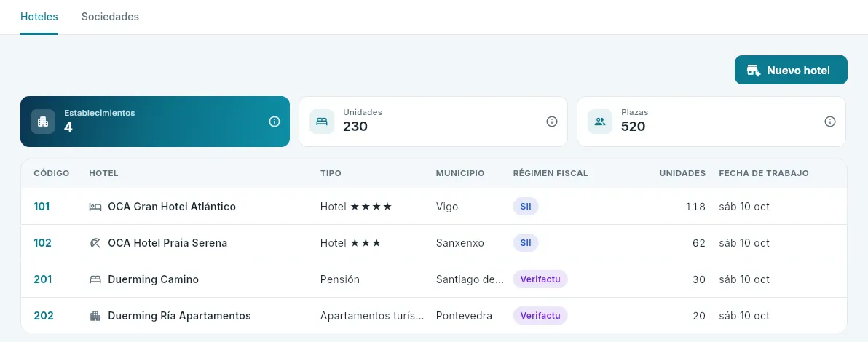The width and height of the screenshot is (868, 342).
Task: Click the Duerming Ría Apartamentos name
Action: (179, 315)
